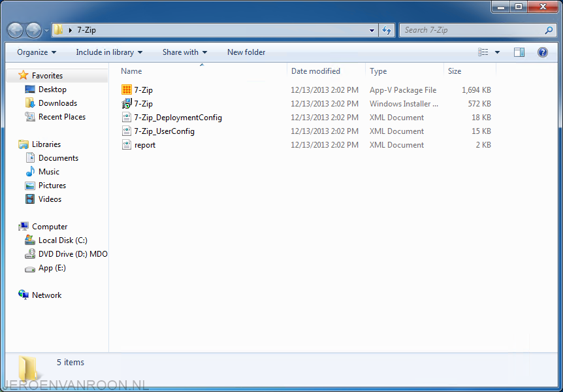Open the Documents library icon
The image size is (563, 392).
point(30,158)
